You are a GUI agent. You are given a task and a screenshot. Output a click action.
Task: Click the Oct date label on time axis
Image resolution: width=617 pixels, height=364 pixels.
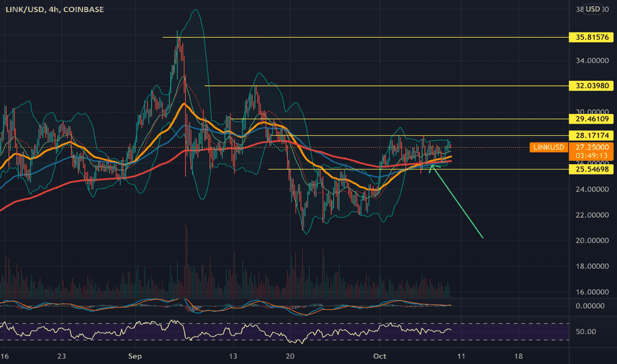(380, 356)
